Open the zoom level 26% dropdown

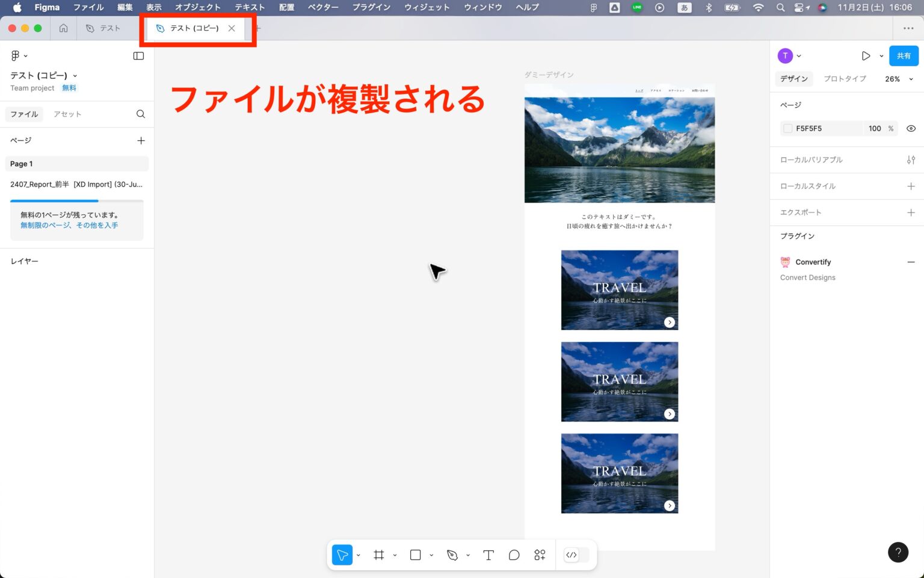899,79
